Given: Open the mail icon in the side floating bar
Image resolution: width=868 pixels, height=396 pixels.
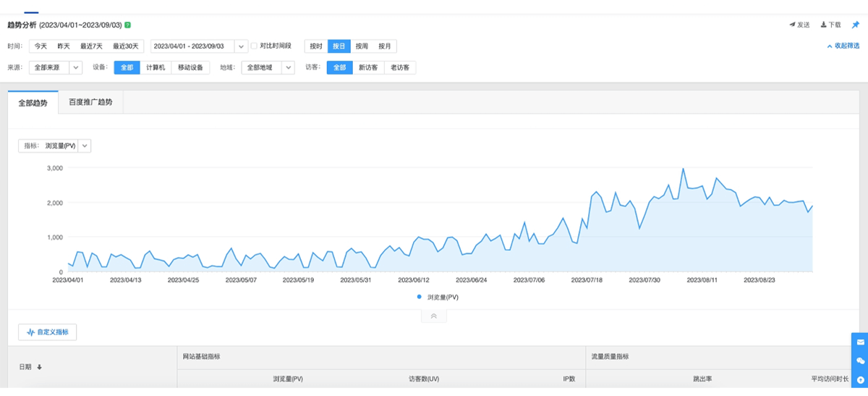Looking at the screenshot, I should coord(860,342).
